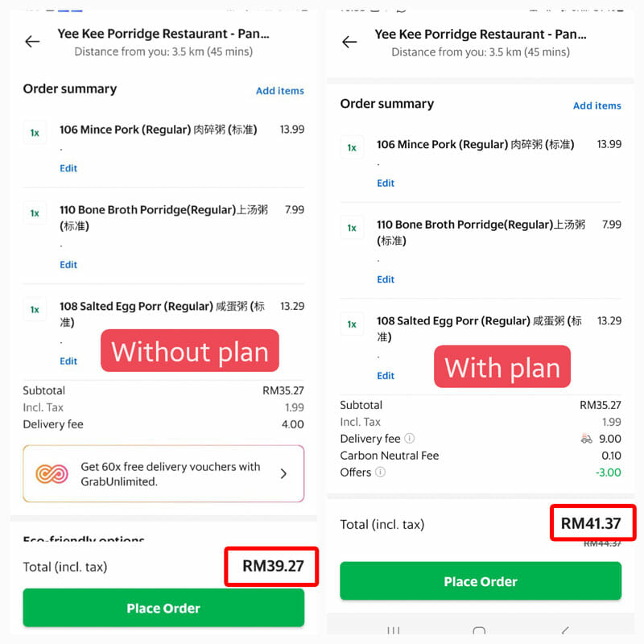Tap back arrow in left screenshot
644x644 pixels.
[x=32, y=42]
